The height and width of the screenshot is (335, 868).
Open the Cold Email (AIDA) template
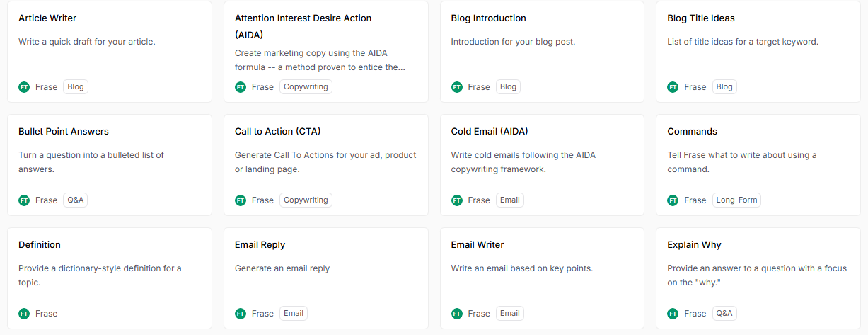pyautogui.click(x=542, y=165)
